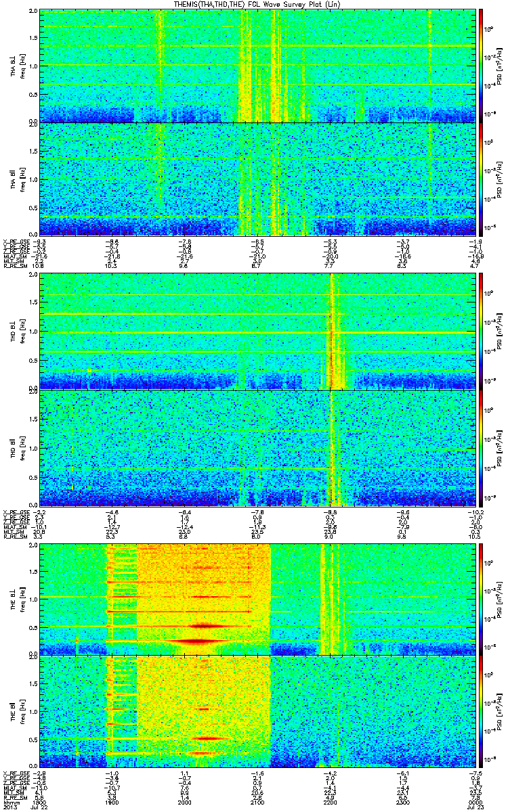Click the 0000 time tick label
The image size is (508, 812).
click(474, 802)
